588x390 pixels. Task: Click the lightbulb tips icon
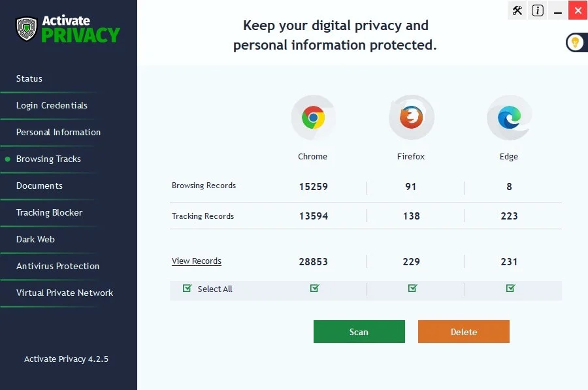[x=576, y=42]
